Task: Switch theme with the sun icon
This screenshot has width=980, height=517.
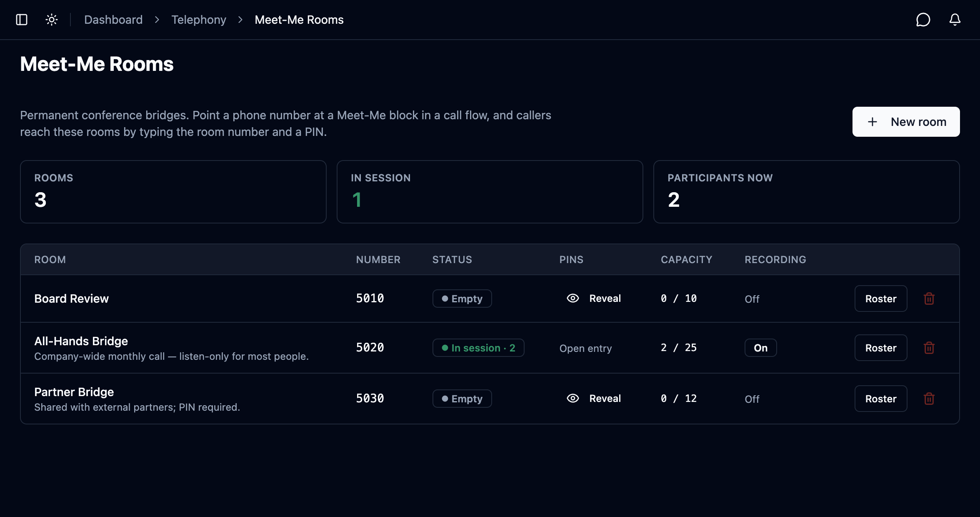Action: 52,20
